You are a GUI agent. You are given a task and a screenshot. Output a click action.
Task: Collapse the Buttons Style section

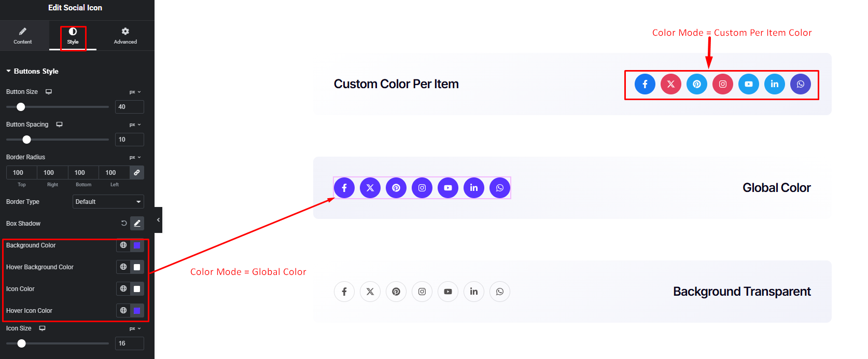[x=9, y=71]
